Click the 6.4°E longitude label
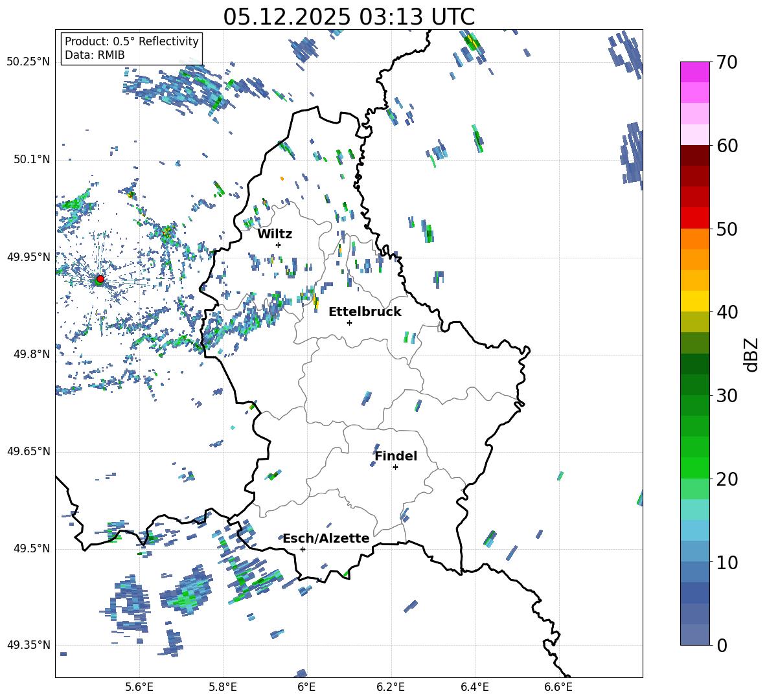Screen dimensions: 767x700 (x=474, y=687)
